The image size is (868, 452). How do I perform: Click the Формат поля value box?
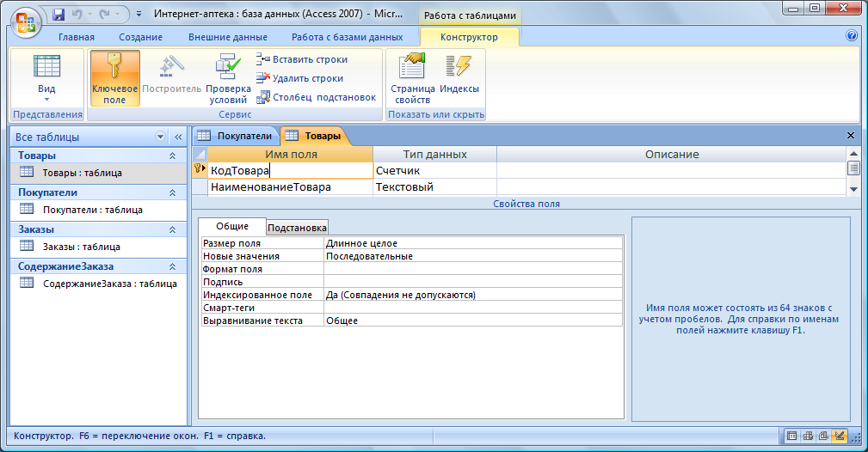point(473,269)
